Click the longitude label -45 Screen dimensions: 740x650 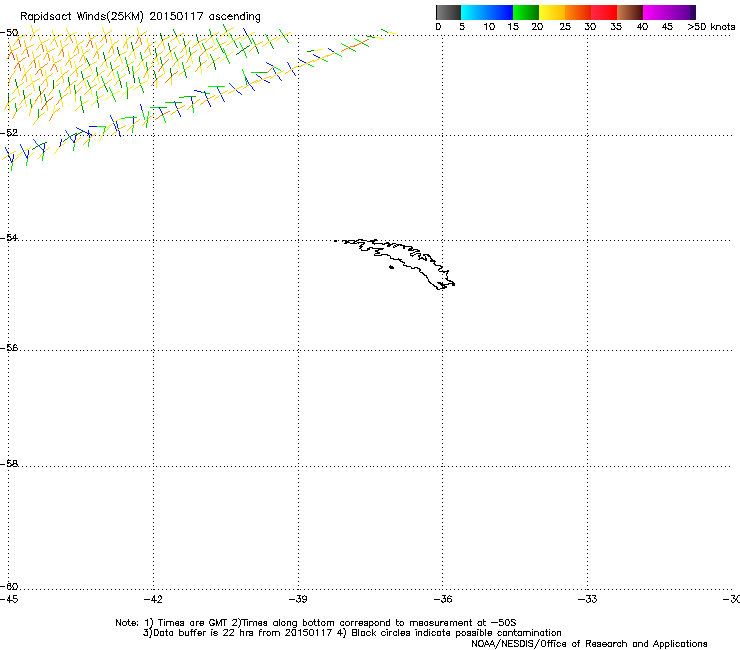pos(9,599)
